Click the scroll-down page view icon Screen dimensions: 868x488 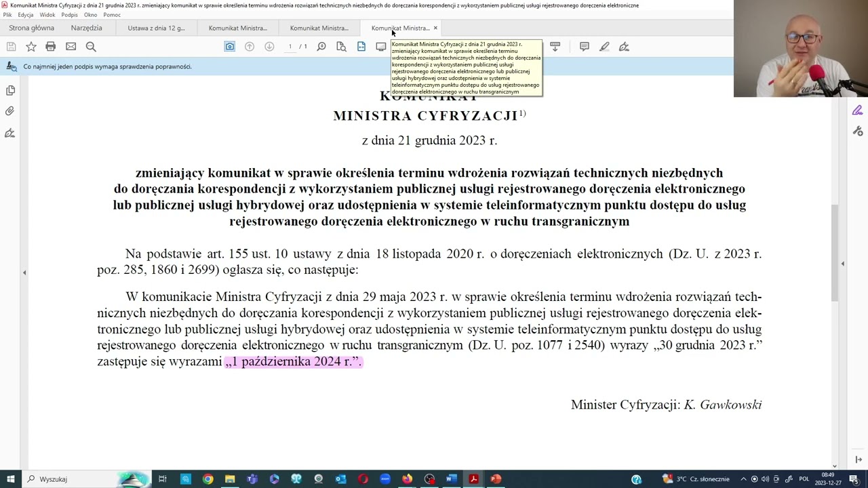point(555,47)
